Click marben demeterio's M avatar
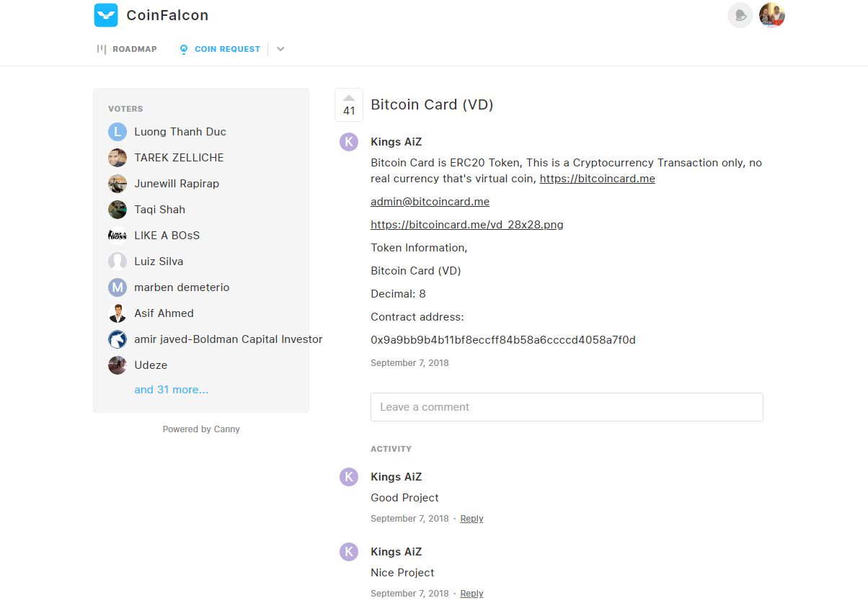The width and height of the screenshot is (868, 616). click(x=118, y=287)
